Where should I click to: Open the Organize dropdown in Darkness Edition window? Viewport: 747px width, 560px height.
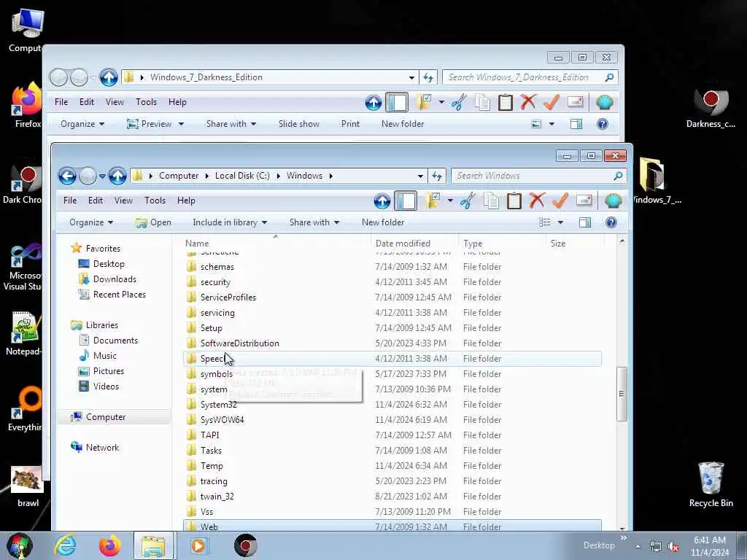coord(82,124)
